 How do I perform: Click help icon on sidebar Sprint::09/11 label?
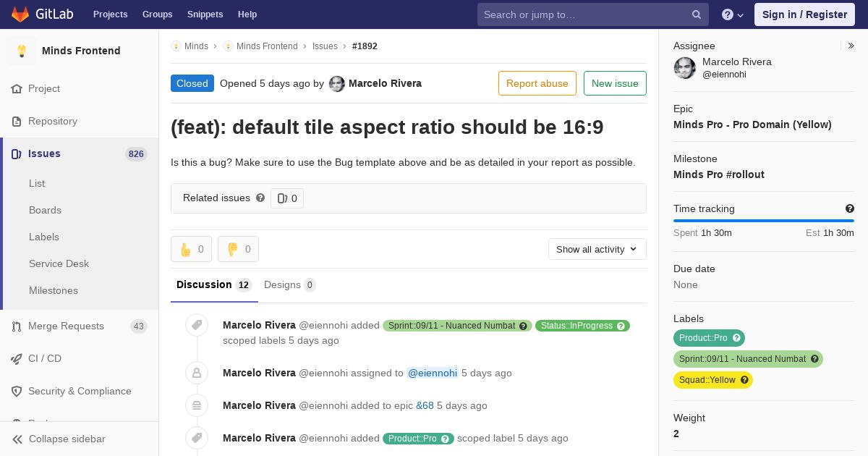click(x=814, y=359)
